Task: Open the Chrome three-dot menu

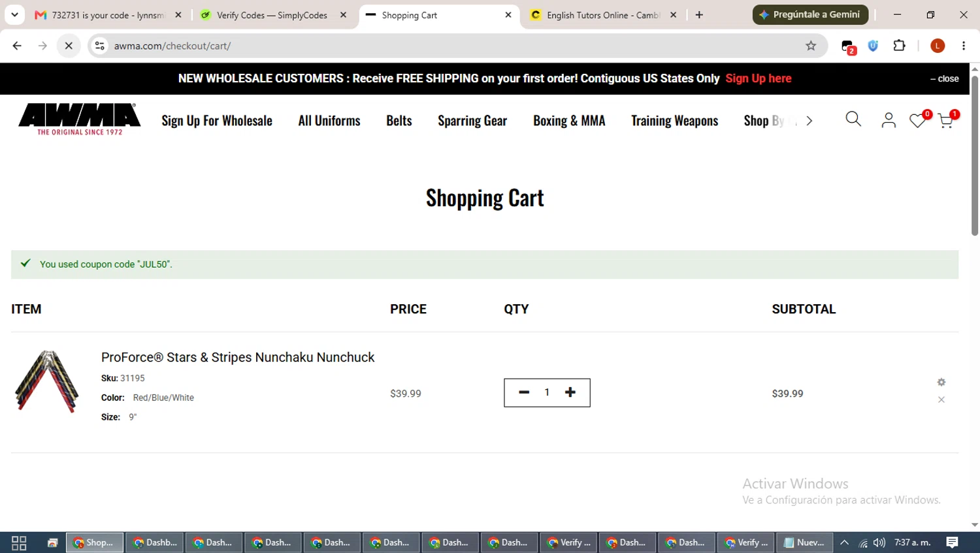Action: [x=964, y=46]
